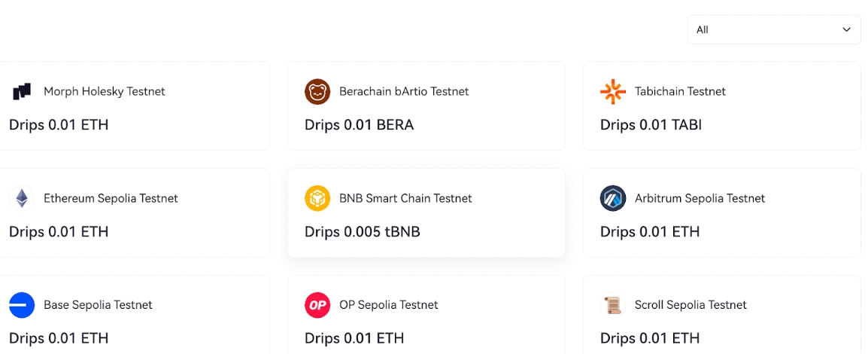The width and height of the screenshot is (868, 354).
Task: Click the Ethereum Sepolia diamond icon
Action: [22, 199]
